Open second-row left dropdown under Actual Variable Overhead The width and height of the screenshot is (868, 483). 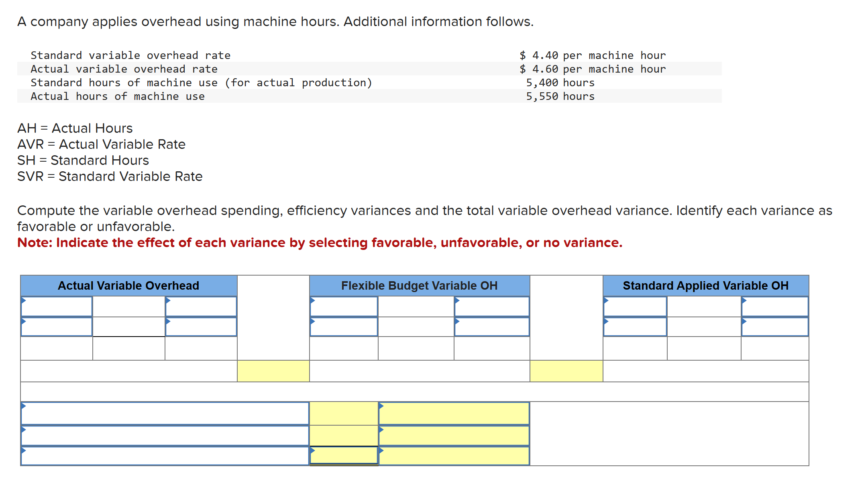tap(57, 327)
